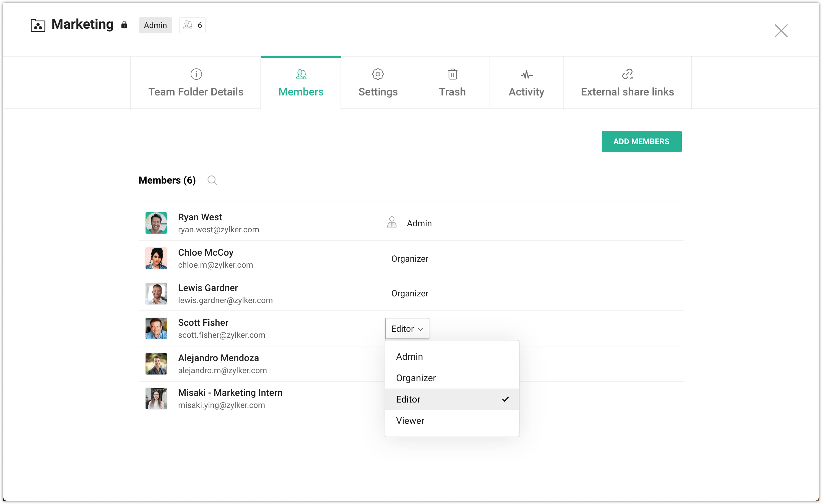Switch to the Settings tab
The height and width of the screenshot is (504, 822).
coord(378,83)
